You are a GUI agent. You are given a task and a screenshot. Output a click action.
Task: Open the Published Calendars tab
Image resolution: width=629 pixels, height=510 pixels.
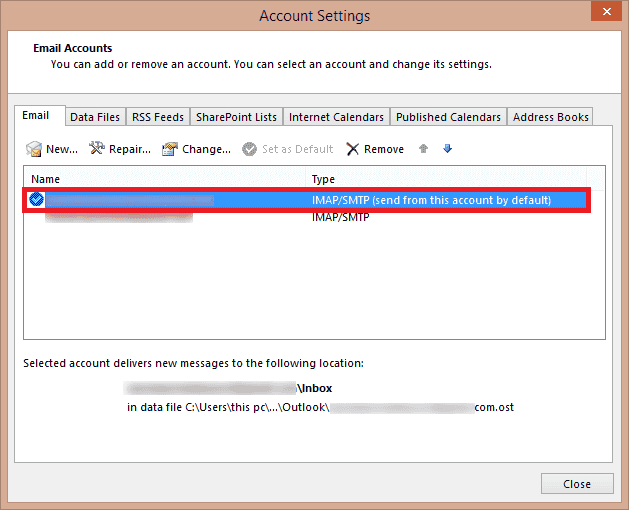[x=448, y=117]
